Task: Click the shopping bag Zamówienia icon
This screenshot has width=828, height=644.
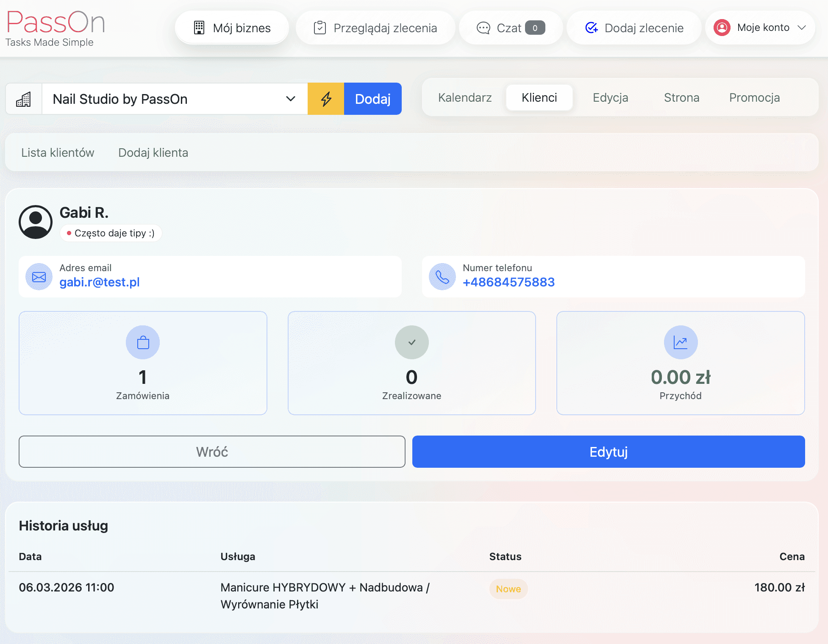Action: (143, 342)
